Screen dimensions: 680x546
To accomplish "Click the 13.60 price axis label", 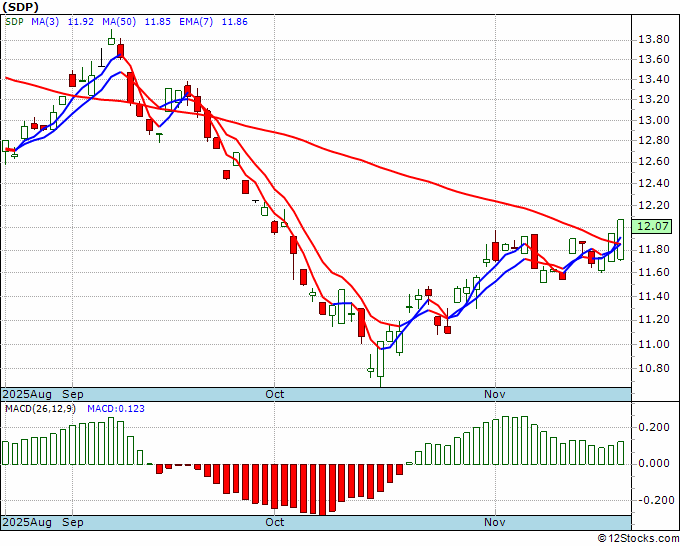I will point(654,59).
